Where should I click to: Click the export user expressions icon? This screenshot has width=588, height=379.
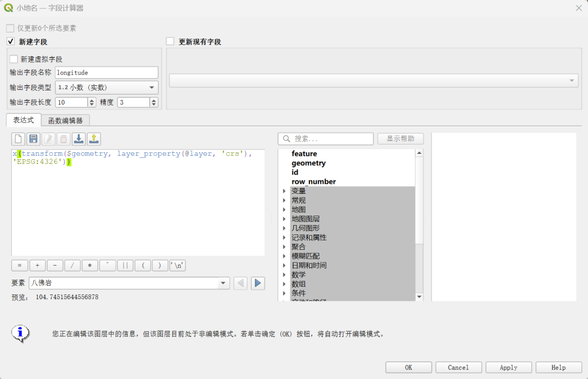click(x=94, y=139)
